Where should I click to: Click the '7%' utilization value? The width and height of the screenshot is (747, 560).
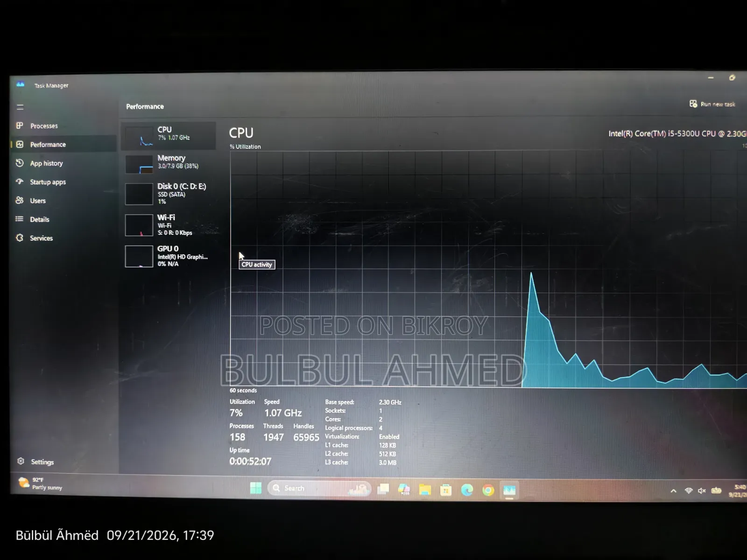236,413
